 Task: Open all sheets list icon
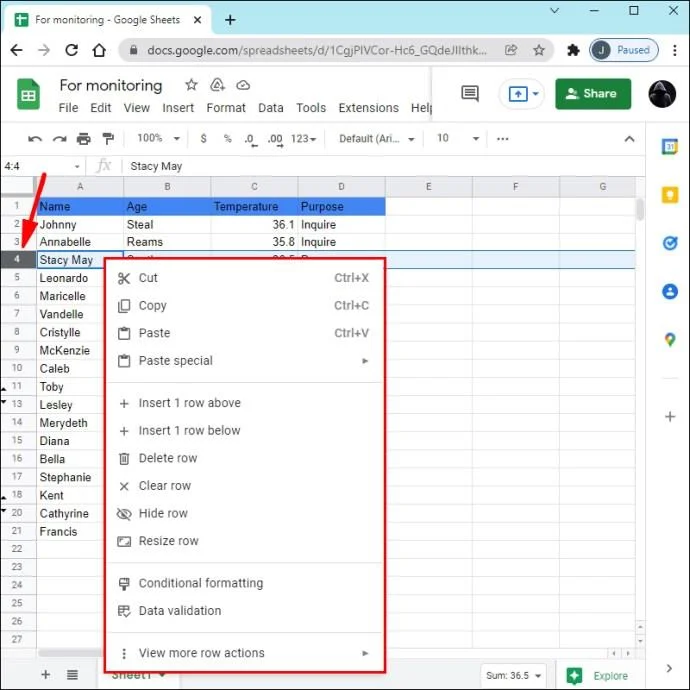(72, 675)
